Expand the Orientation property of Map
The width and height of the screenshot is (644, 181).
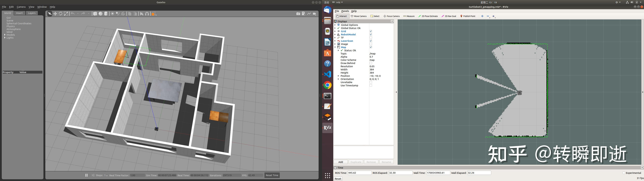[x=338, y=79]
